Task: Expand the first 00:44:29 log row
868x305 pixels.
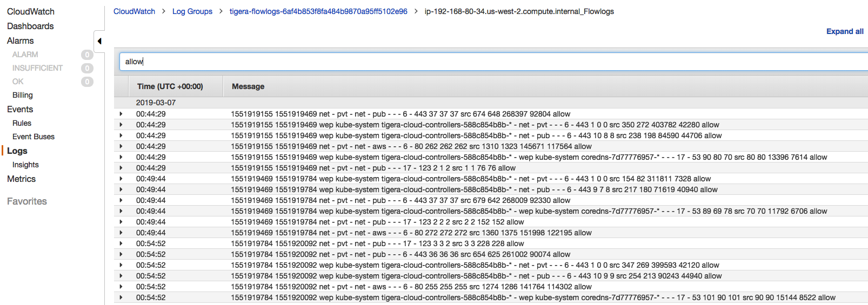Action: click(x=121, y=114)
